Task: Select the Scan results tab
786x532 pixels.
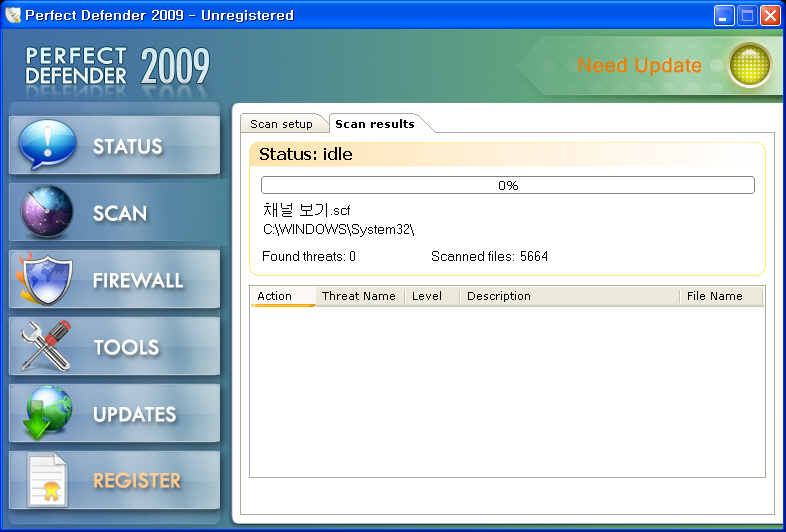Action: pyautogui.click(x=375, y=124)
